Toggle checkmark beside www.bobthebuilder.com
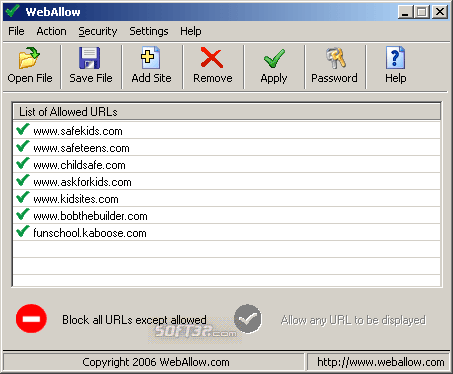453x374 pixels. (x=23, y=214)
